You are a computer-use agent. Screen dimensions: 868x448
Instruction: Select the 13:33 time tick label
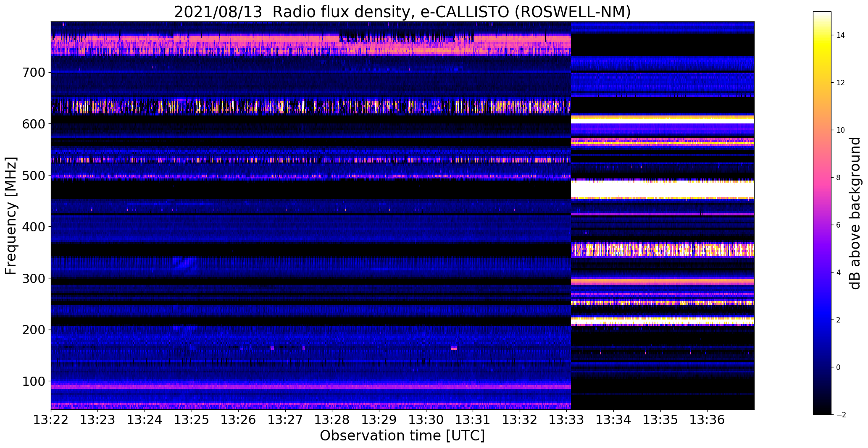(566, 419)
